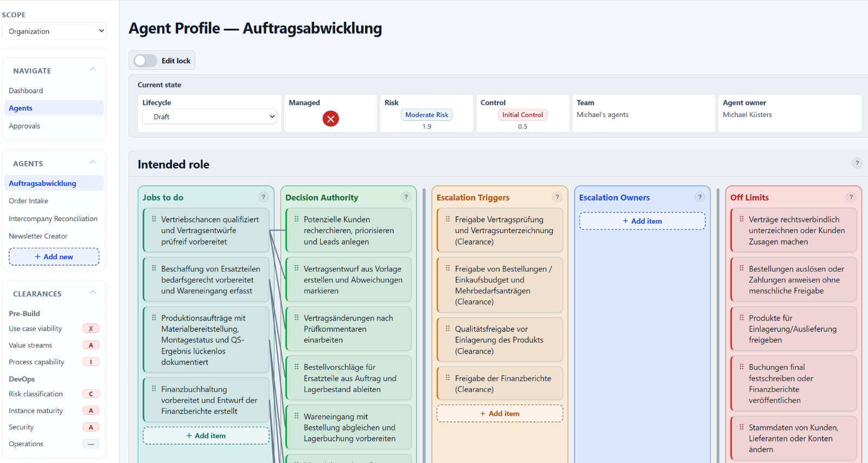Add item to Jobs to do
Screen dimensions: 868x463
(x=206, y=436)
